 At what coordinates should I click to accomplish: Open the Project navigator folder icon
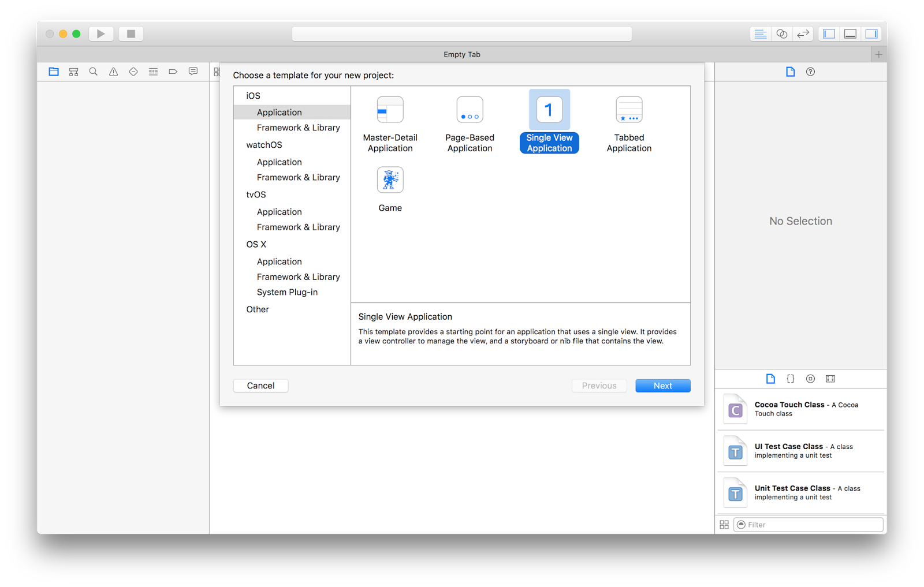(54, 72)
